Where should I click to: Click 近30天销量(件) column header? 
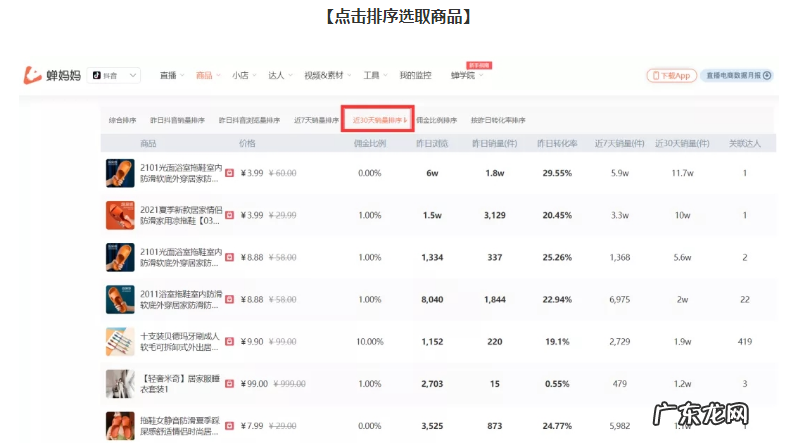[682, 143]
